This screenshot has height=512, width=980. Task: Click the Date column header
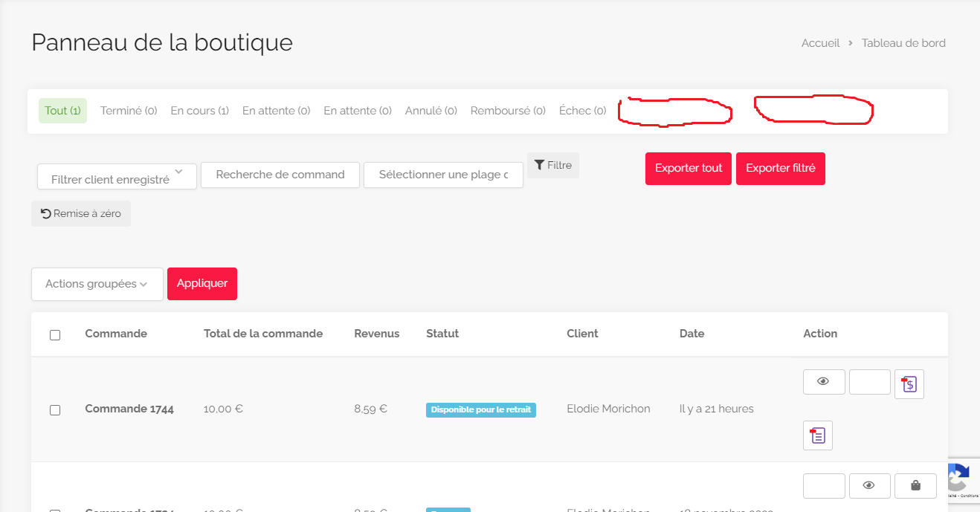pyautogui.click(x=692, y=334)
